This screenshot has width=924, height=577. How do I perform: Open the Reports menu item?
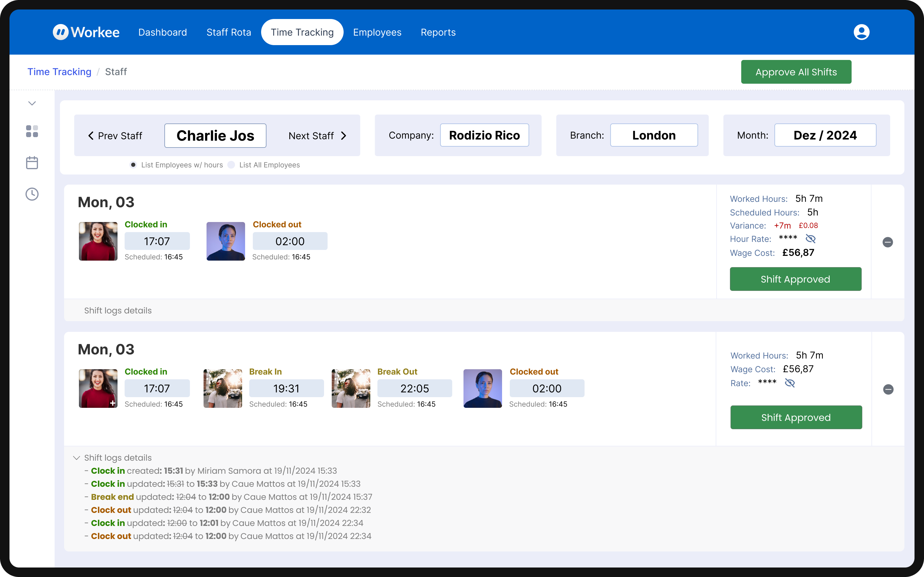[x=438, y=32]
